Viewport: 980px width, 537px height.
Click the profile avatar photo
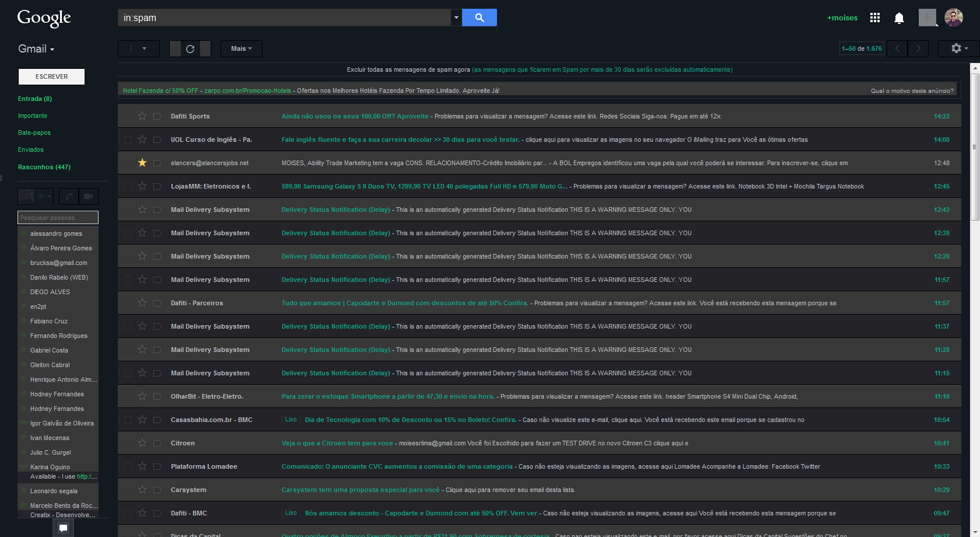[x=953, y=17]
